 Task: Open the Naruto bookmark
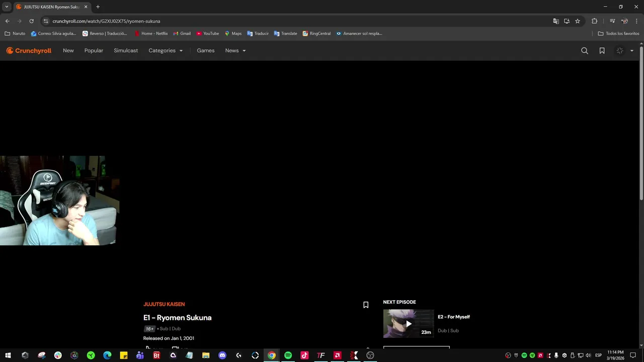15,34
